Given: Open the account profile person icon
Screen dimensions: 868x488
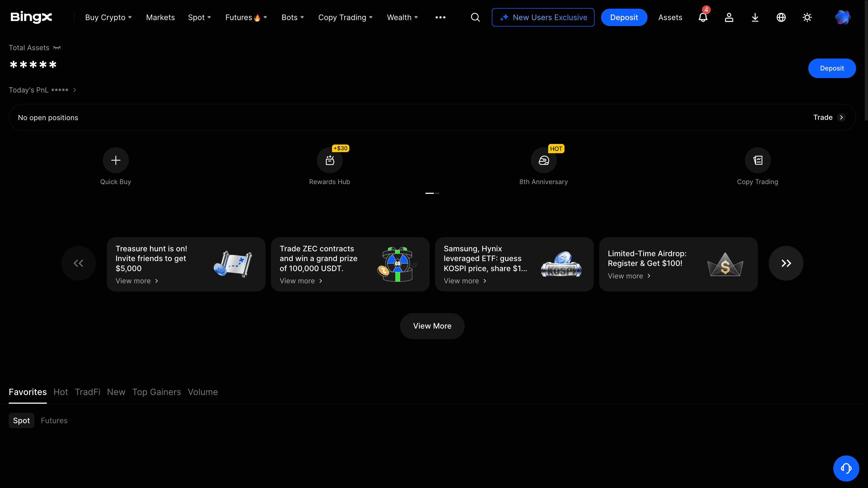Looking at the screenshot, I should tap(729, 17).
